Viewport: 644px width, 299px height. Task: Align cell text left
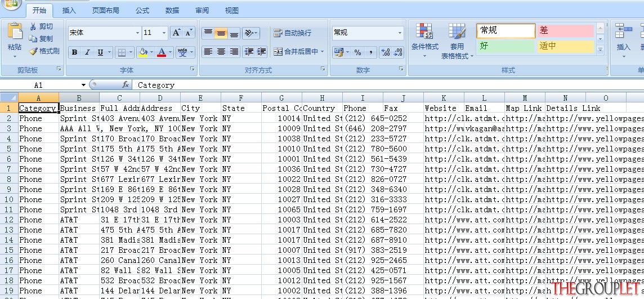208,52
